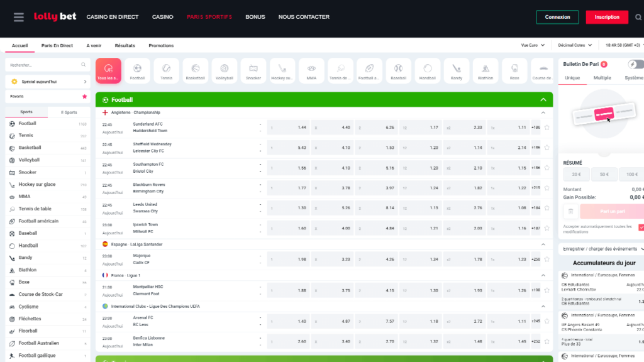This screenshot has width=644, height=362.
Task: Open the BONUS menu item
Action: pos(255,17)
